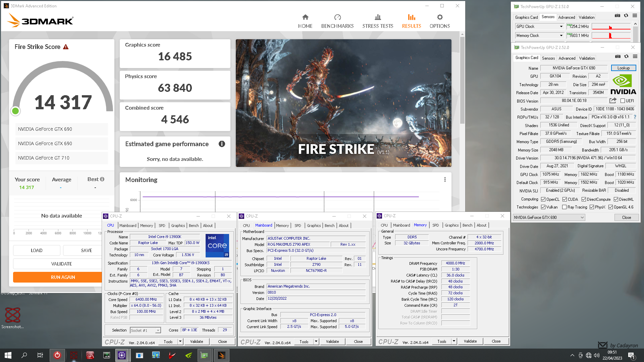
Task: Open Tools dropdown arrow in Mainboard CPU-Z
Action: click(x=316, y=342)
